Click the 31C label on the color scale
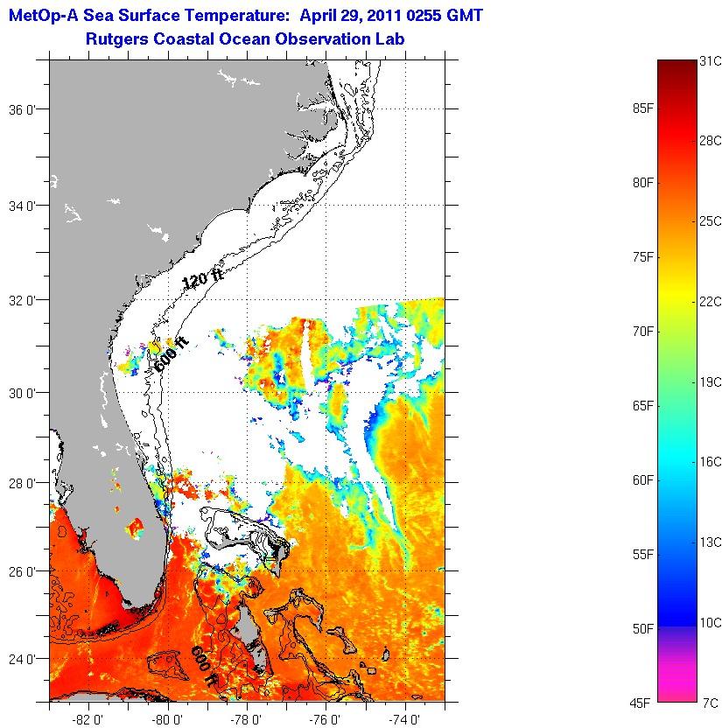722x728 pixels. click(710, 61)
